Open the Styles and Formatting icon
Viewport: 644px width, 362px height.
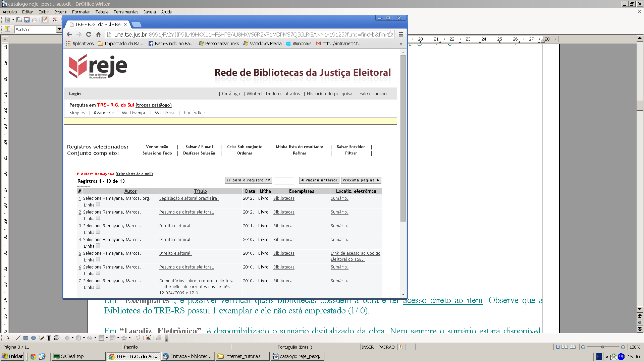pos(7,29)
